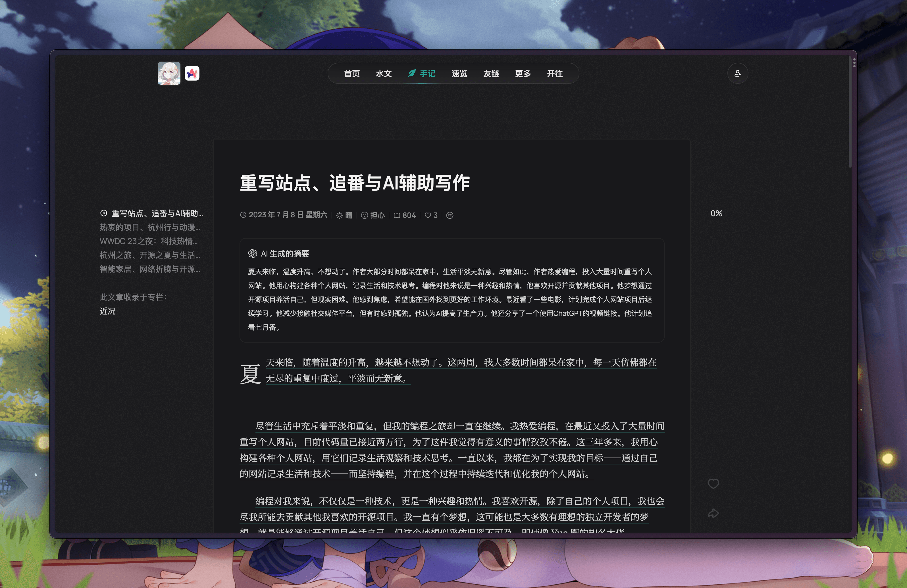This screenshot has height=588, width=907.
Task: Select timeline entry 重写站点、追番与AI辅助...
Action: pyautogui.click(x=157, y=213)
